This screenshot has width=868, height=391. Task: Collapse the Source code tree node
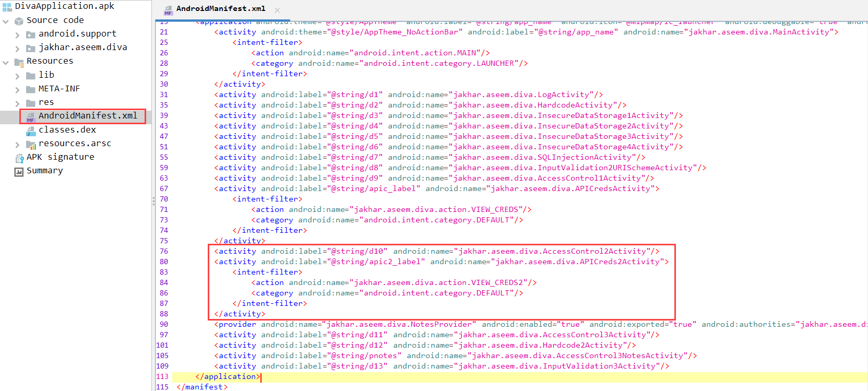6,21
